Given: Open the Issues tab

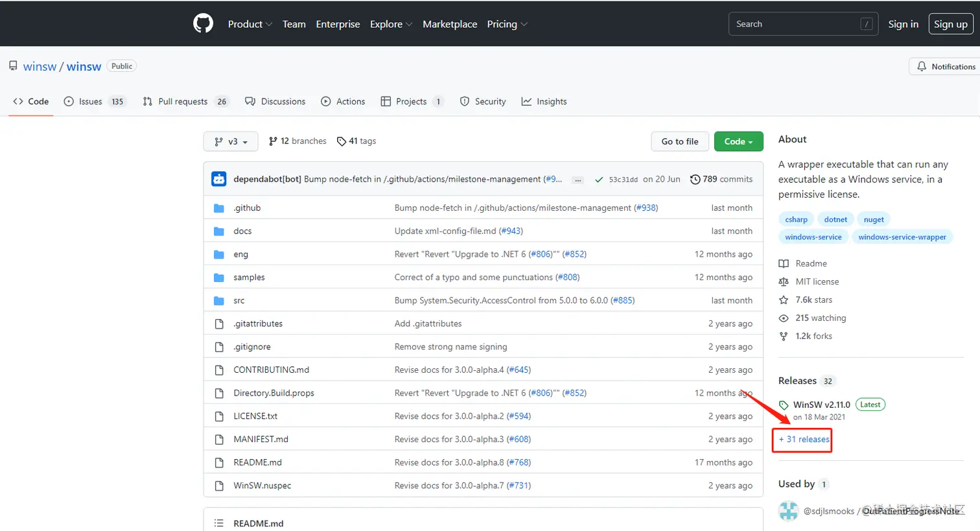Looking at the screenshot, I should [x=94, y=101].
